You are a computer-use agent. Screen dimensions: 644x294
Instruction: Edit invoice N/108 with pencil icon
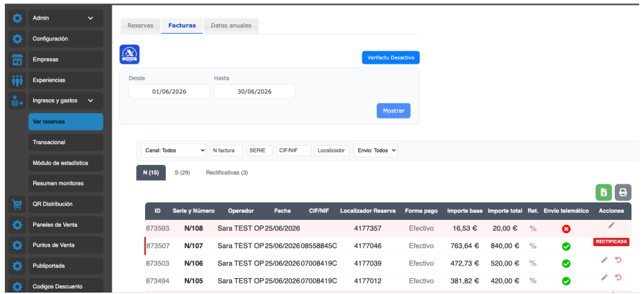[x=611, y=225]
